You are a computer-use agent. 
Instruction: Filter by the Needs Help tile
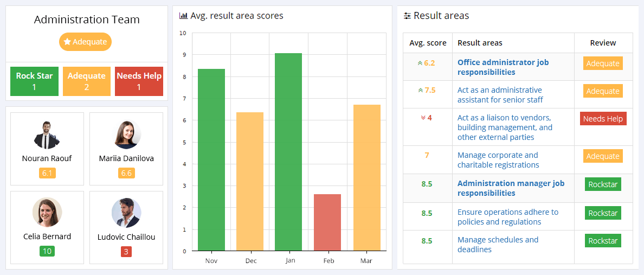point(139,81)
